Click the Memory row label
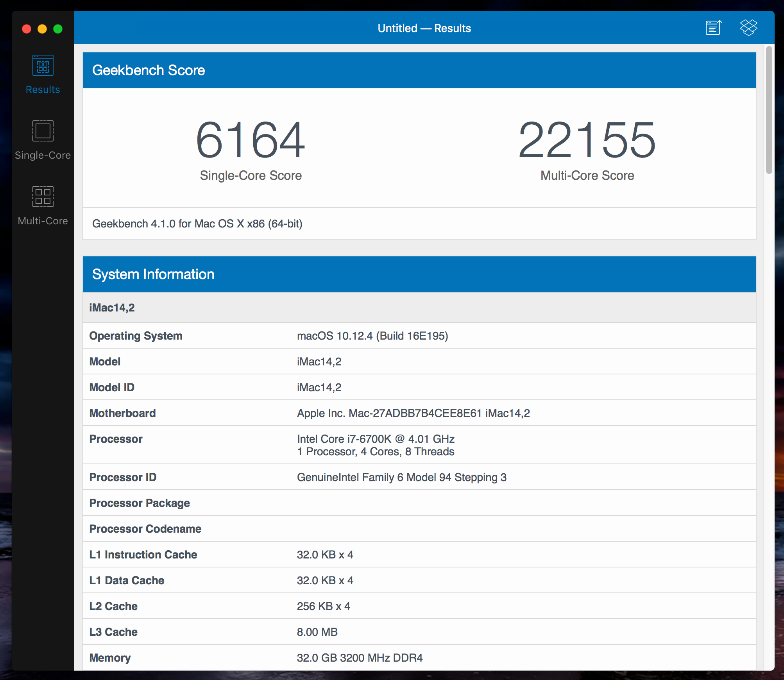 coord(110,658)
